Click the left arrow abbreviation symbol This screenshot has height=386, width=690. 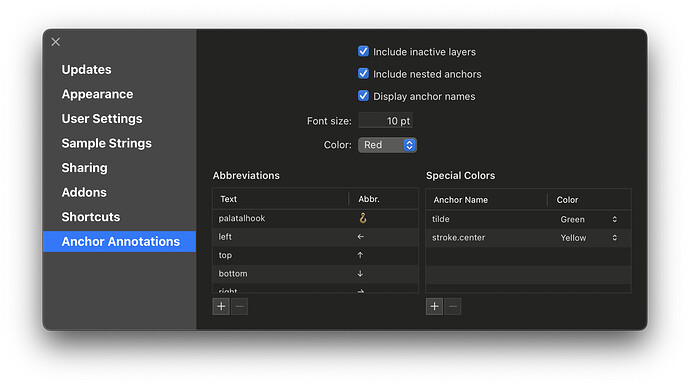tap(360, 237)
